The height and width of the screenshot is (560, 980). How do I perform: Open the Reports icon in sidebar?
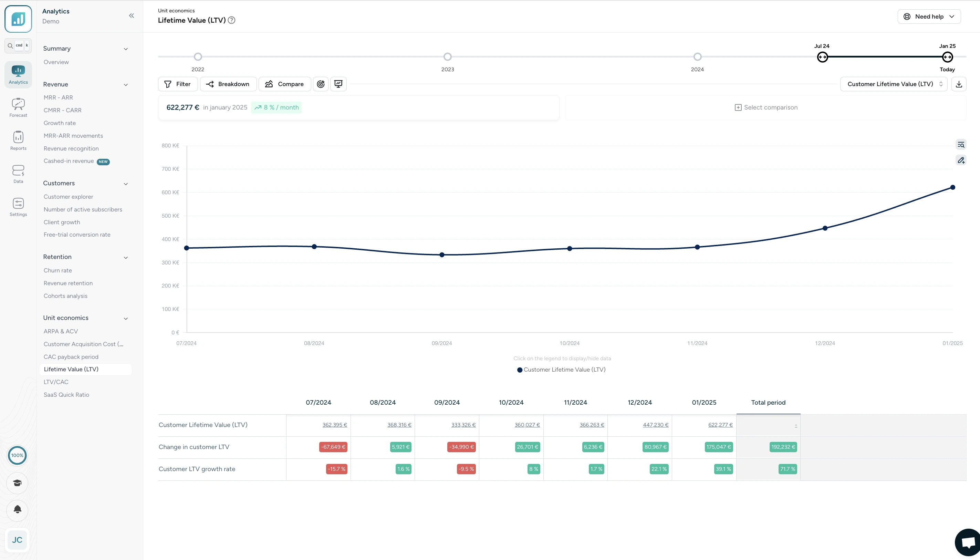pos(18,141)
